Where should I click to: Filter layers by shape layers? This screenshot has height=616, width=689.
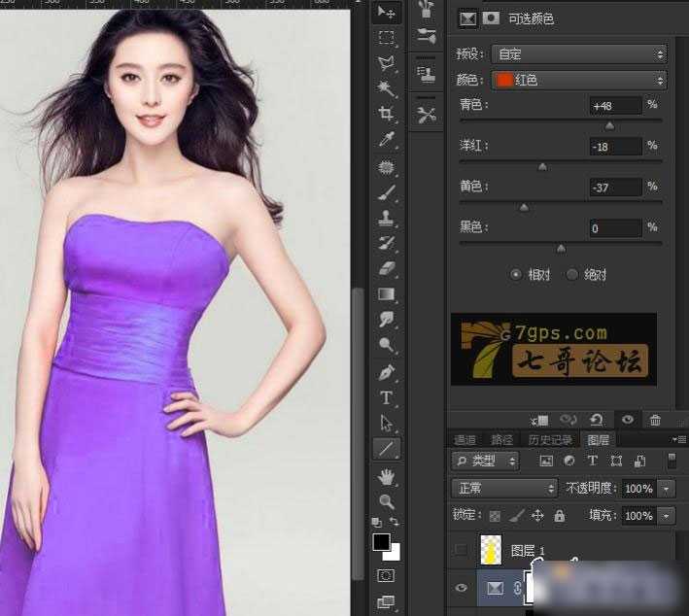point(616,461)
